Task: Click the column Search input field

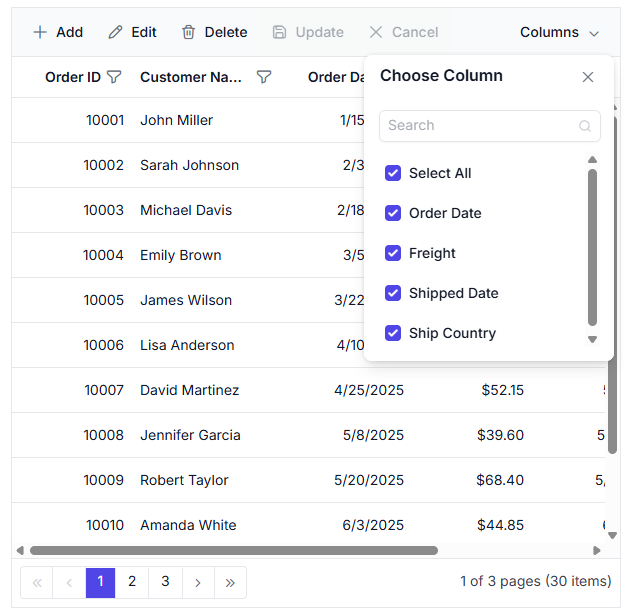Action: click(x=490, y=126)
